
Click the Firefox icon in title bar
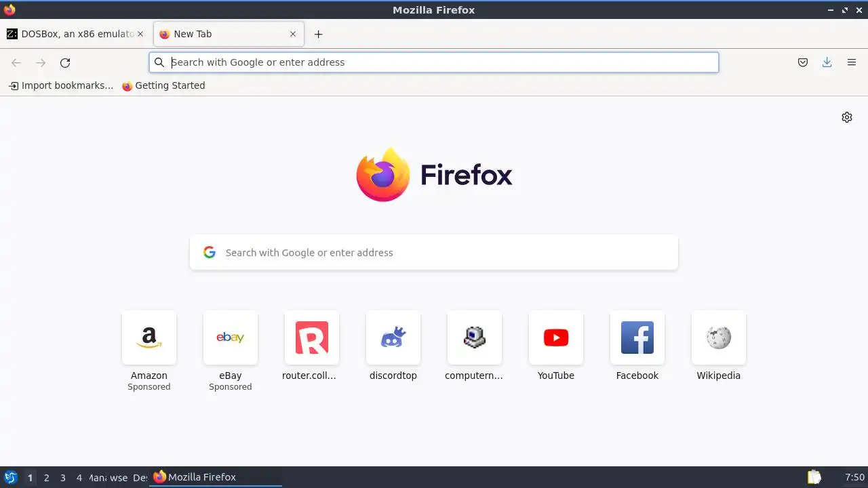pos(9,9)
